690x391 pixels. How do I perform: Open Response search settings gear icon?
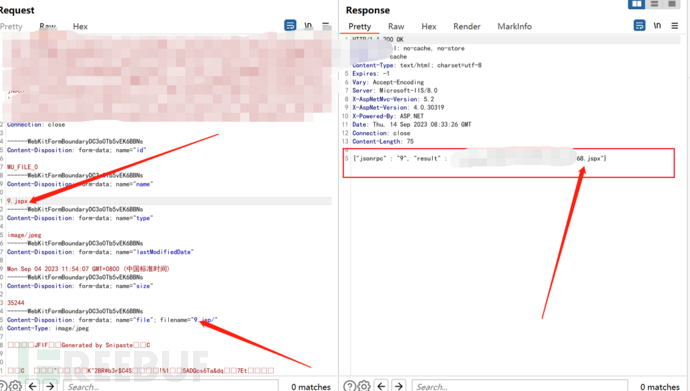(x=364, y=386)
